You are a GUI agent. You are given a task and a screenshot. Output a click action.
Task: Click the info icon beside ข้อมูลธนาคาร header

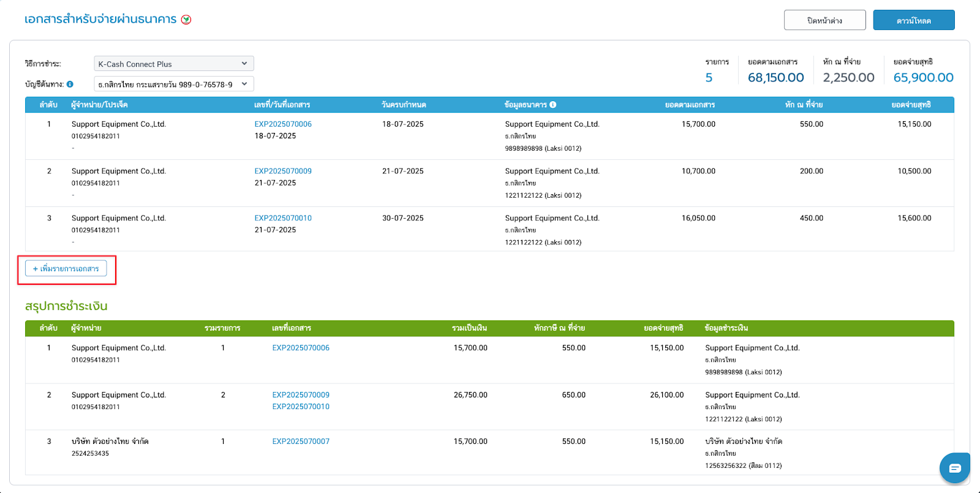click(553, 105)
